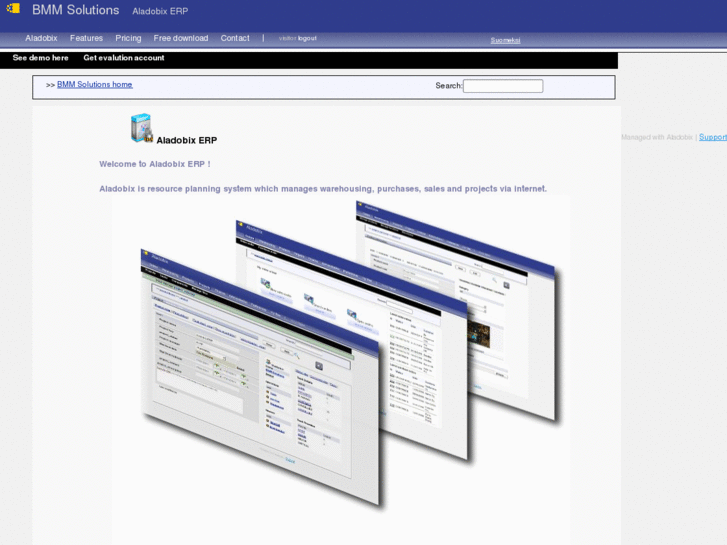Switch language with the Suomeksi link
This screenshot has width=727, height=545.
pyautogui.click(x=505, y=40)
